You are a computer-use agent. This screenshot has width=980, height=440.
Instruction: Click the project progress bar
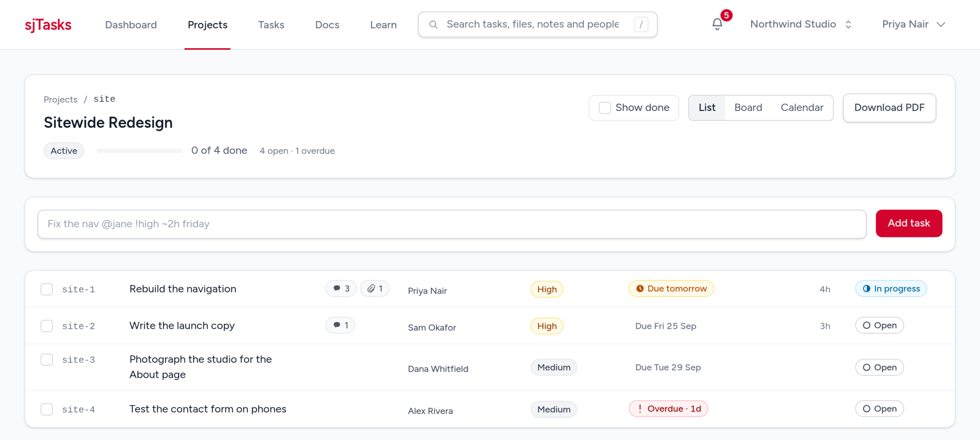tap(139, 151)
